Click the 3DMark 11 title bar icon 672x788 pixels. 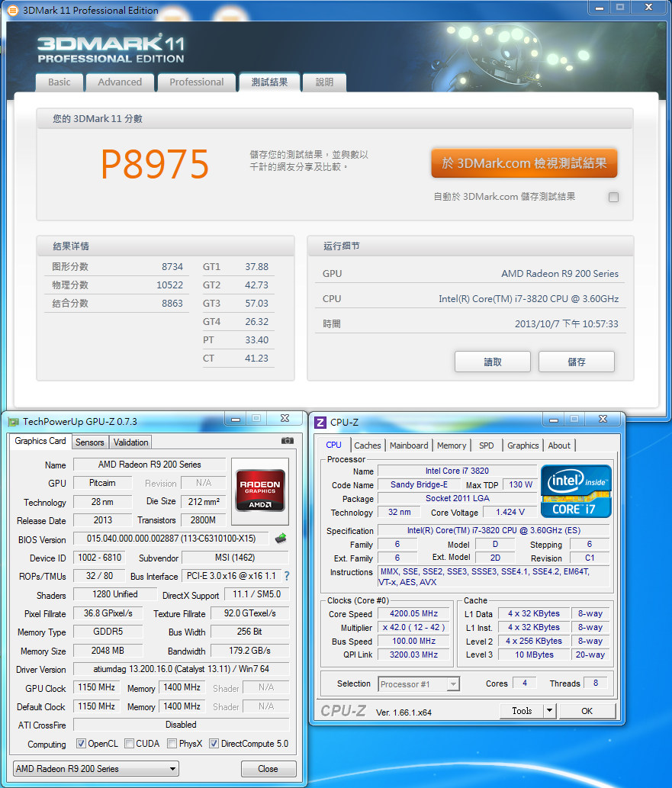tap(12, 10)
